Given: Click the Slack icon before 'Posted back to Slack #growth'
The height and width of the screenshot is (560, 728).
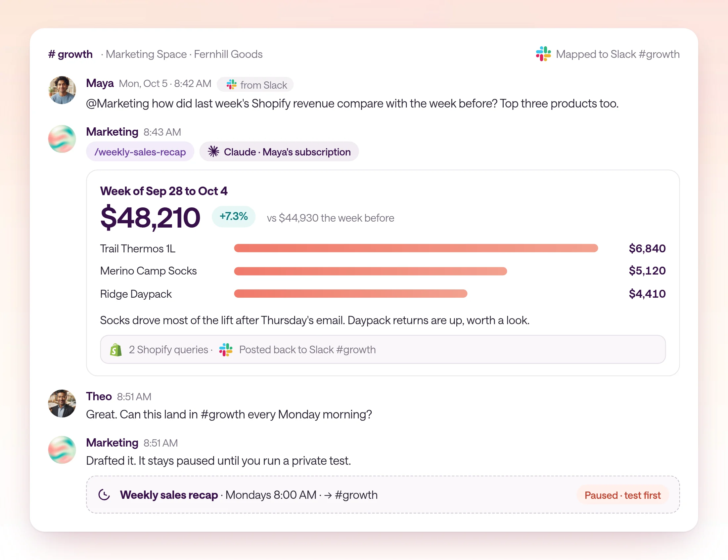Looking at the screenshot, I should click(226, 349).
